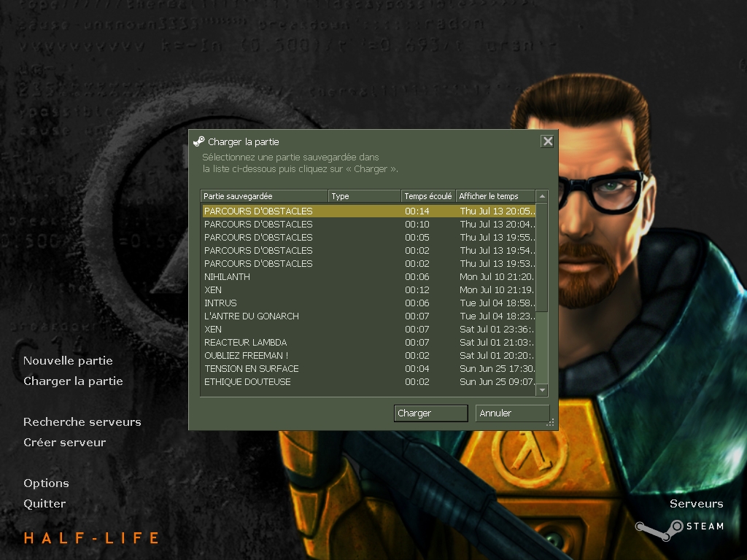This screenshot has width=747, height=560.
Task: Open Nouvelle partie from main menu
Action: [x=68, y=361]
